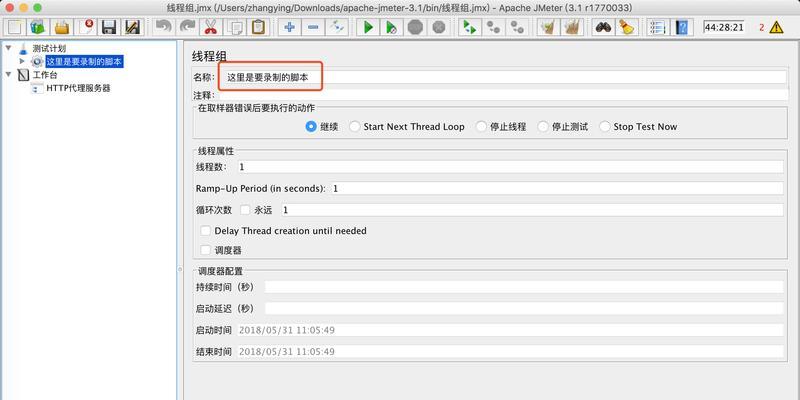Viewport: 800px width, 400px height.
Task: Shut down all remote engines
Action: click(517, 27)
